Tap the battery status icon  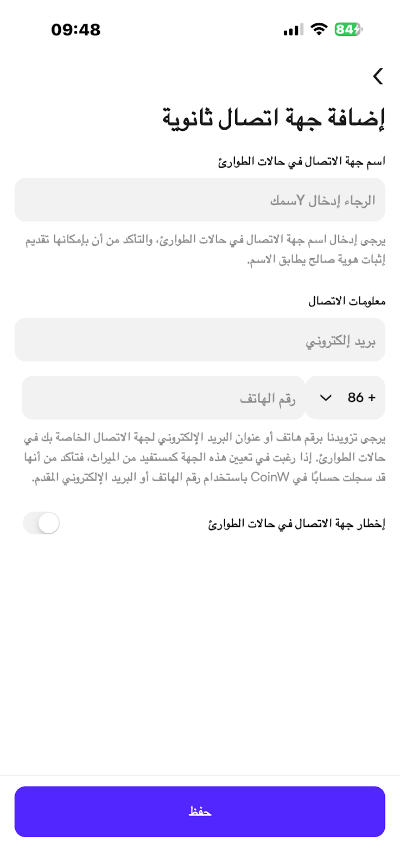coord(348,29)
